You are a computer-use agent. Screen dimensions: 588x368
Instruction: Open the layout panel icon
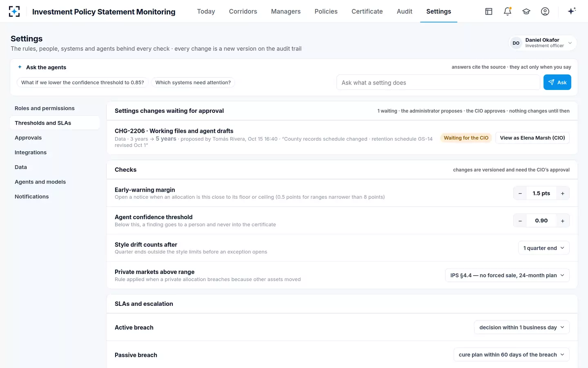(x=489, y=11)
